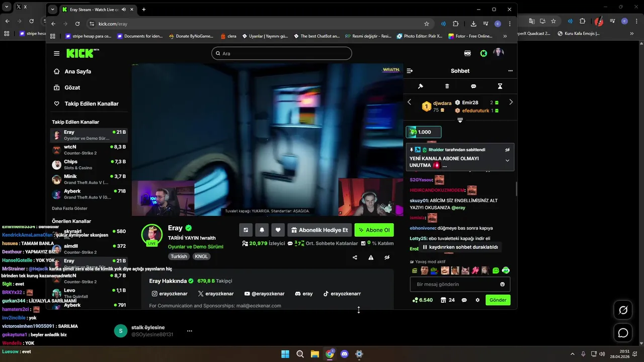The height and width of the screenshot is (362, 644).
Task: Open the Discord eray link
Action: pyautogui.click(x=303, y=294)
